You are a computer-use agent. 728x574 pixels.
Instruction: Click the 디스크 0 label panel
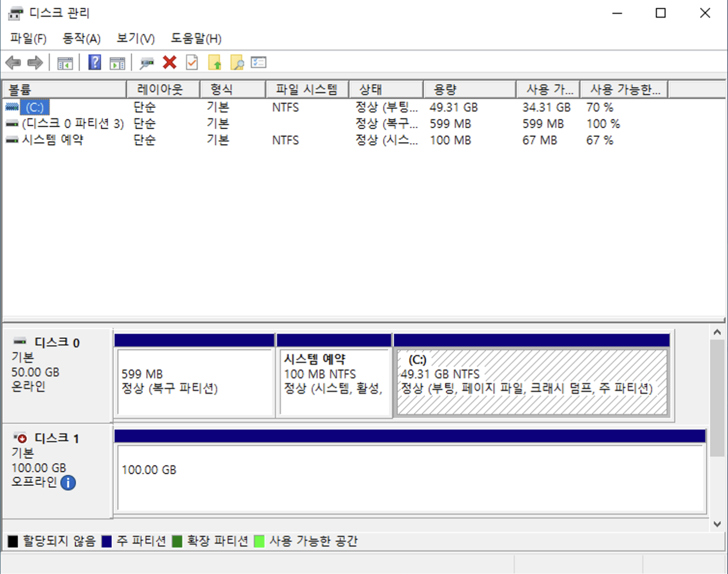(x=57, y=376)
